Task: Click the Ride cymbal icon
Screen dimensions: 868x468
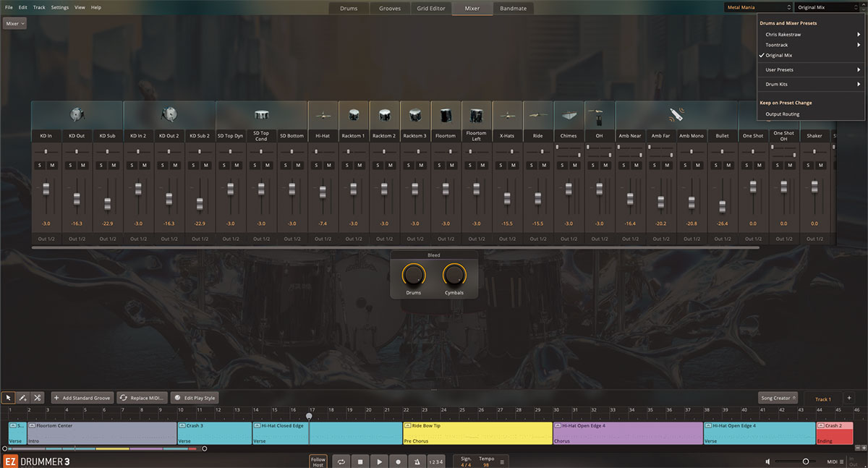Action: pyautogui.click(x=537, y=114)
